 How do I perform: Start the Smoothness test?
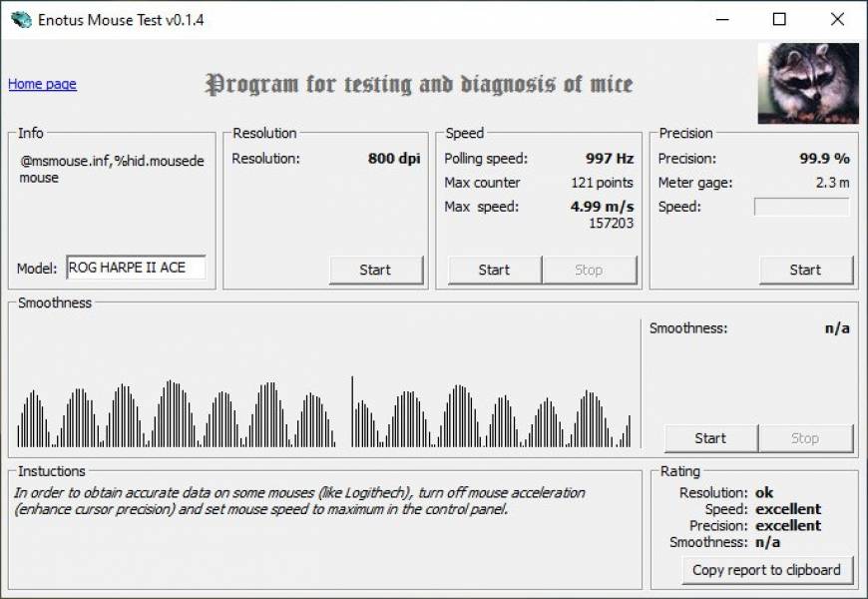coord(710,438)
